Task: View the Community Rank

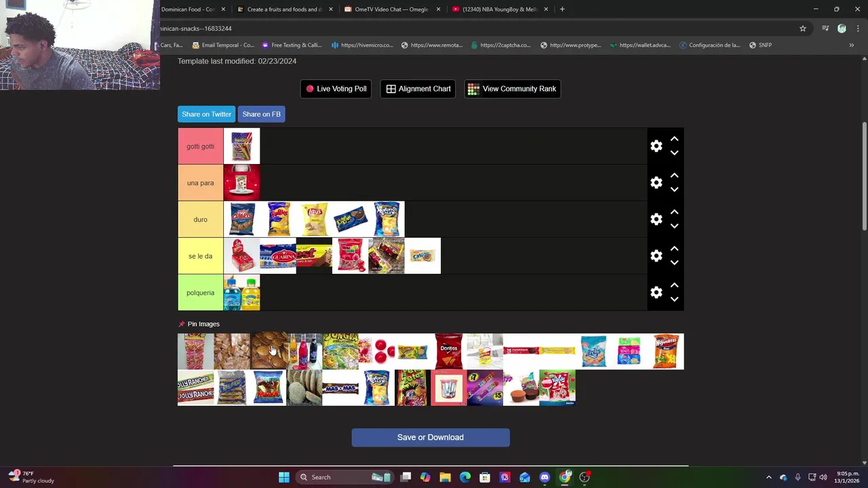Action: point(512,89)
